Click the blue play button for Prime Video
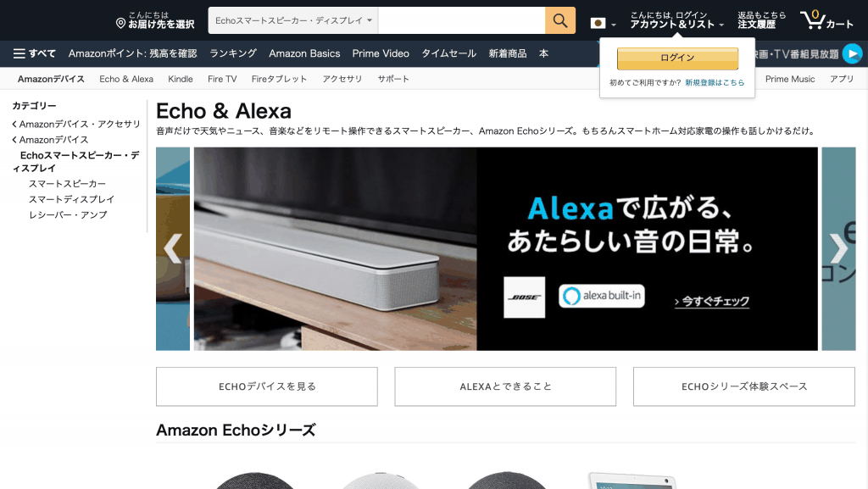 click(853, 53)
